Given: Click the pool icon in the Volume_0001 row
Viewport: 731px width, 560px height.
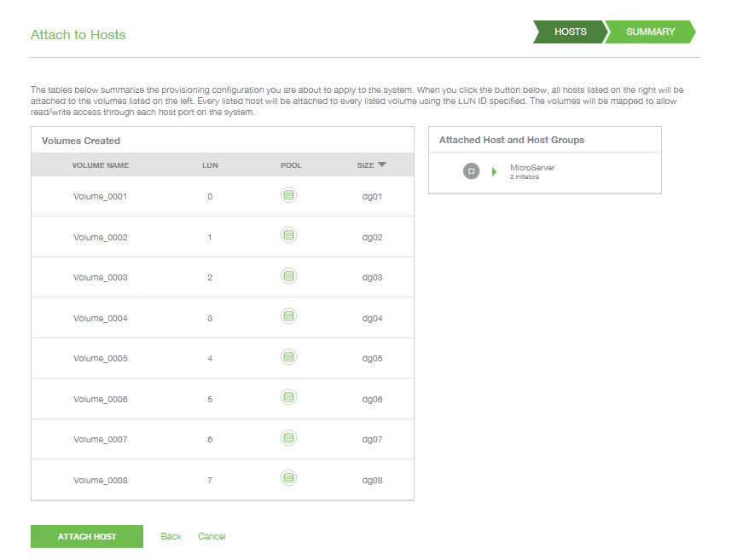Looking at the screenshot, I should pos(288,195).
